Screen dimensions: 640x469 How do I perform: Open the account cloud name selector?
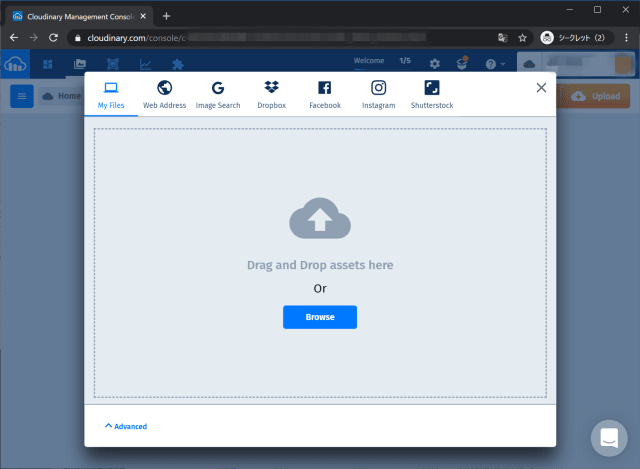pos(576,64)
